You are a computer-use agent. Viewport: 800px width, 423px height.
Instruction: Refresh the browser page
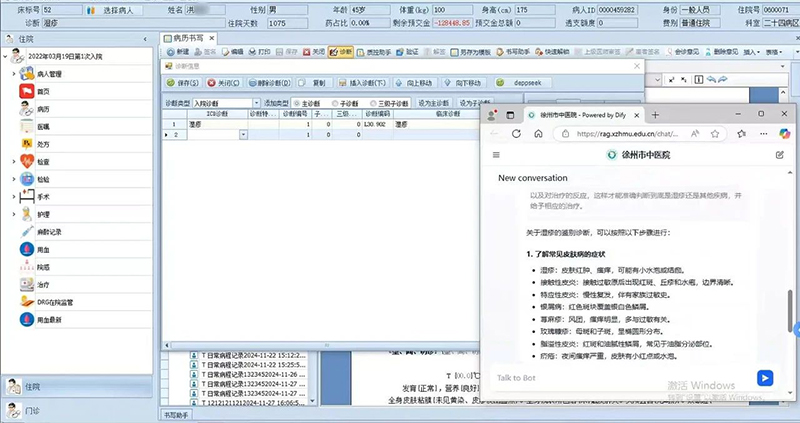tap(515, 133)
